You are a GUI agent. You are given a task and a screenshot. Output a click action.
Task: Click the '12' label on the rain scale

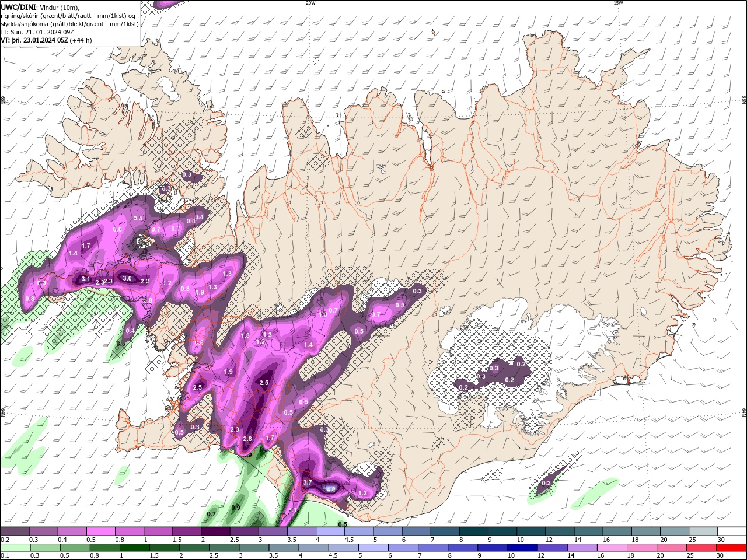[540, 556]
